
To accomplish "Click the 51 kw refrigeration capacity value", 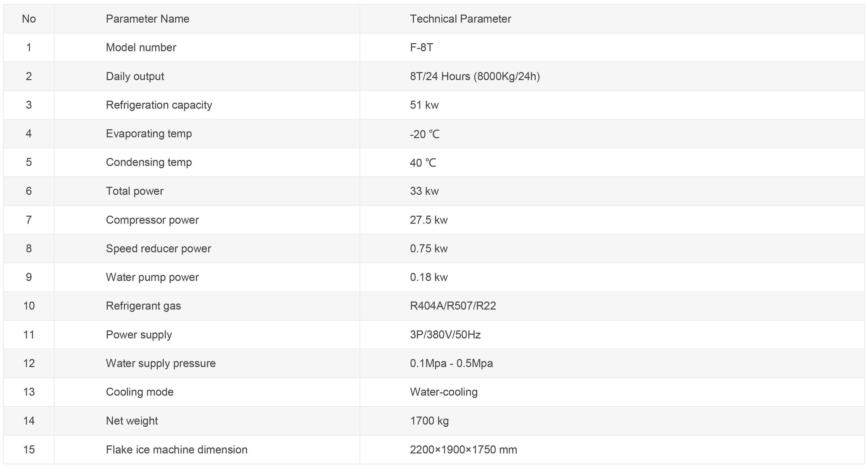I will tap(424, 105).
